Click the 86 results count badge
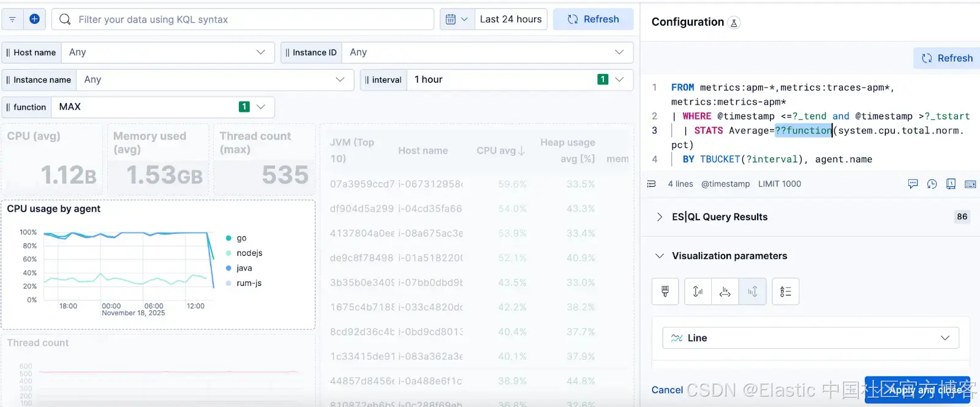The image size is (980, 407). (x=962, y=217)
